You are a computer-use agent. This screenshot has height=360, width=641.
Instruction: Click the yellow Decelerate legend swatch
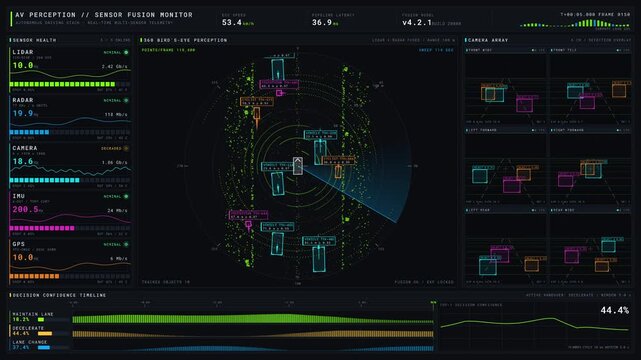(45, 333)
